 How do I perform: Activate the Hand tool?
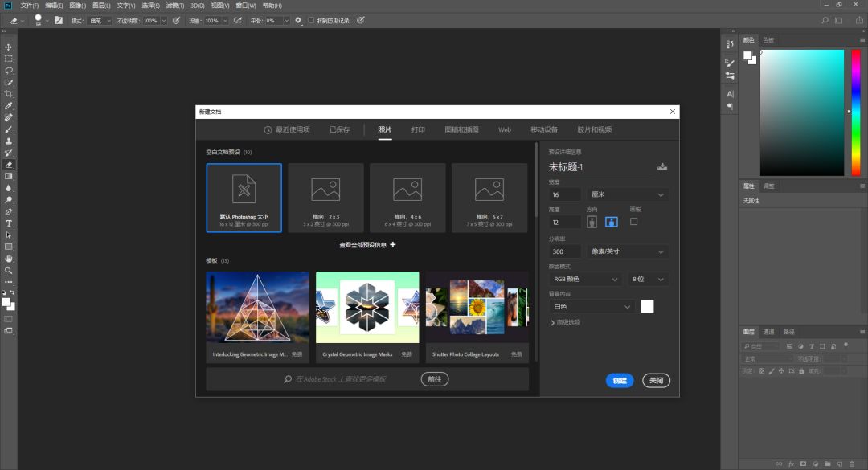coord(9,259)
